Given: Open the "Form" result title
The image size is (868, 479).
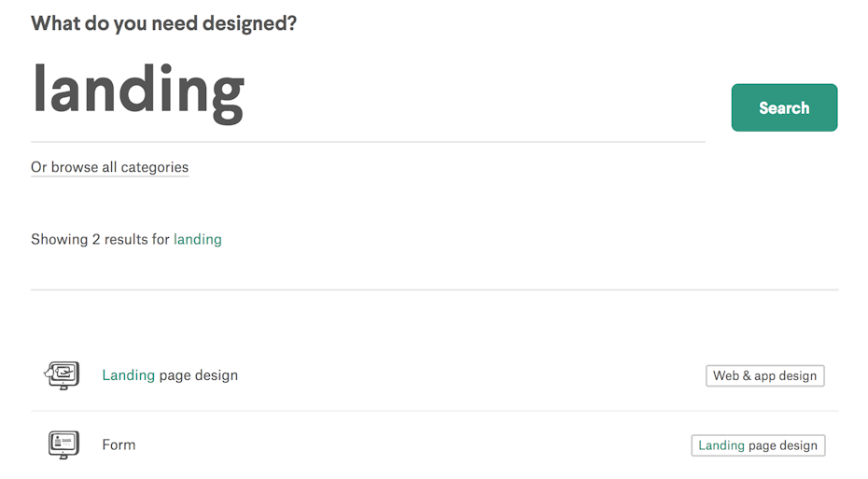Looking at the screenshot, I should click(x=119, y=444).
